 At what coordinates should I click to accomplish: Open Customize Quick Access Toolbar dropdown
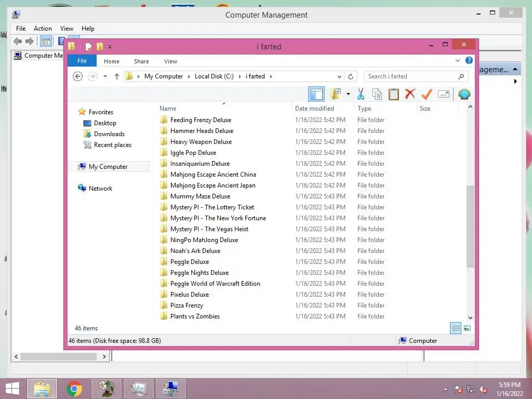click(110, 47)
